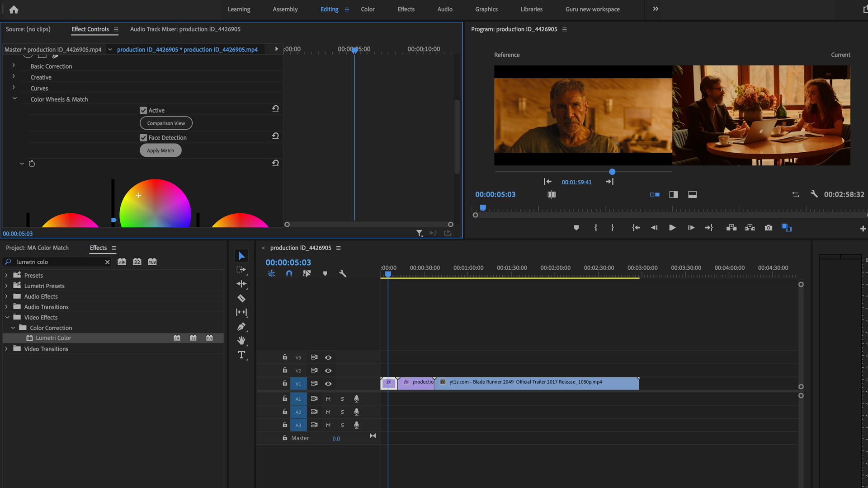Toggle V3 track output eye

[328, 357]
